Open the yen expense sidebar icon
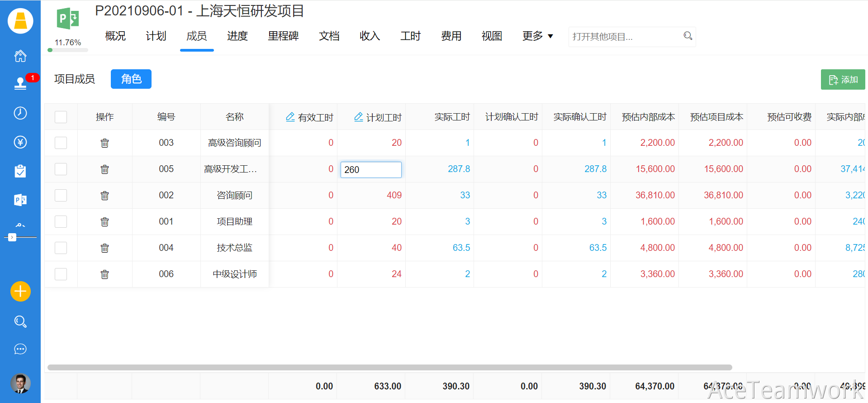The image size is (868, 403). click(20, 142)
